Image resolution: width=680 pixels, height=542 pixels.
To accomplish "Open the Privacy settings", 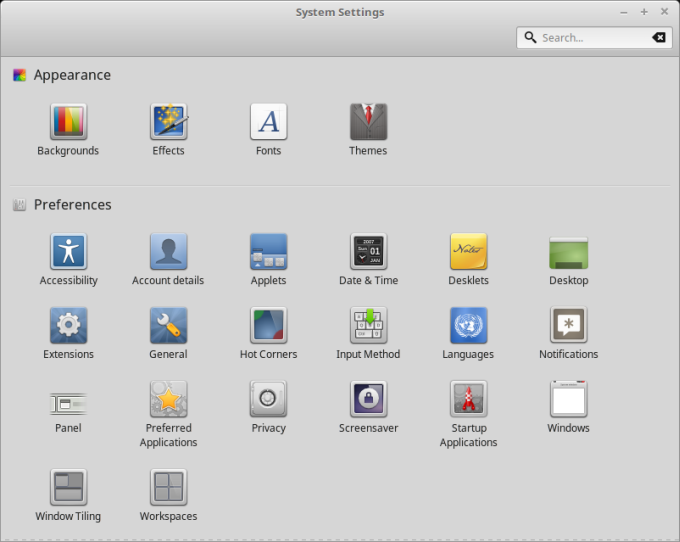I will pos(268,400).
